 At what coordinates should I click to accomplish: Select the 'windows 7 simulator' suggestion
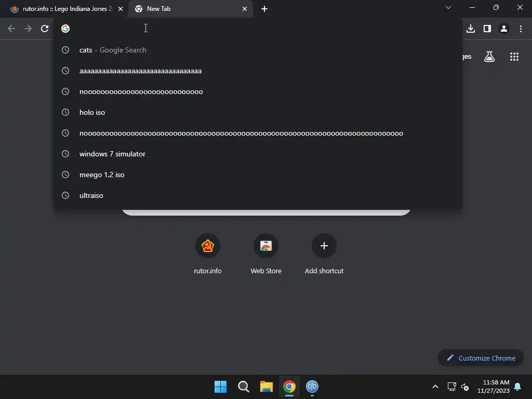click(x=258, y=154)
